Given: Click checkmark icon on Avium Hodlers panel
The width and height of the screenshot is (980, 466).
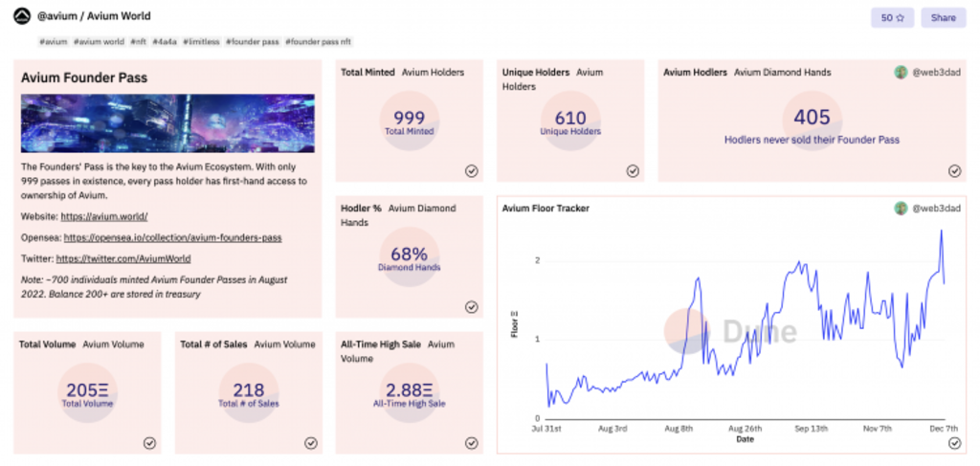Looking at the screenshot, I should (954, 170).
